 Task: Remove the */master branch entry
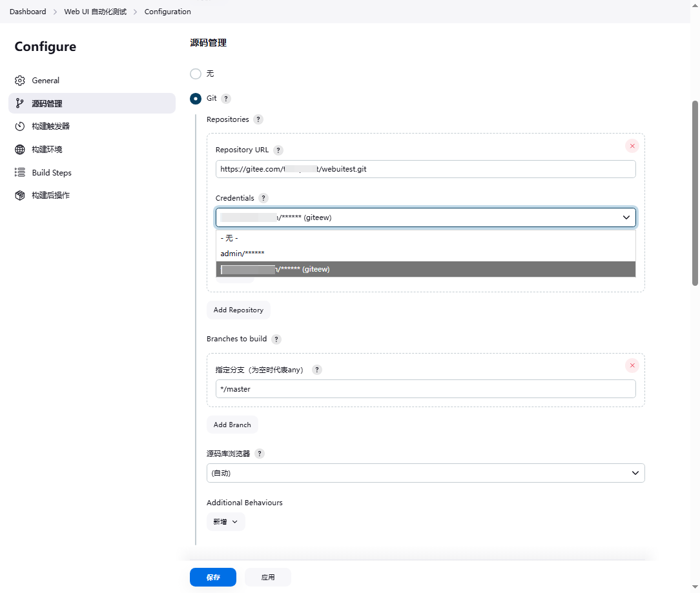(x=632, y=365)
